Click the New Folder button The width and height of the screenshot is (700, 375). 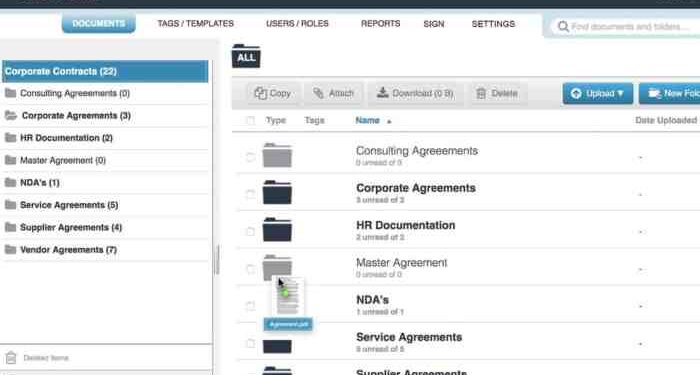tap(671, 93)
